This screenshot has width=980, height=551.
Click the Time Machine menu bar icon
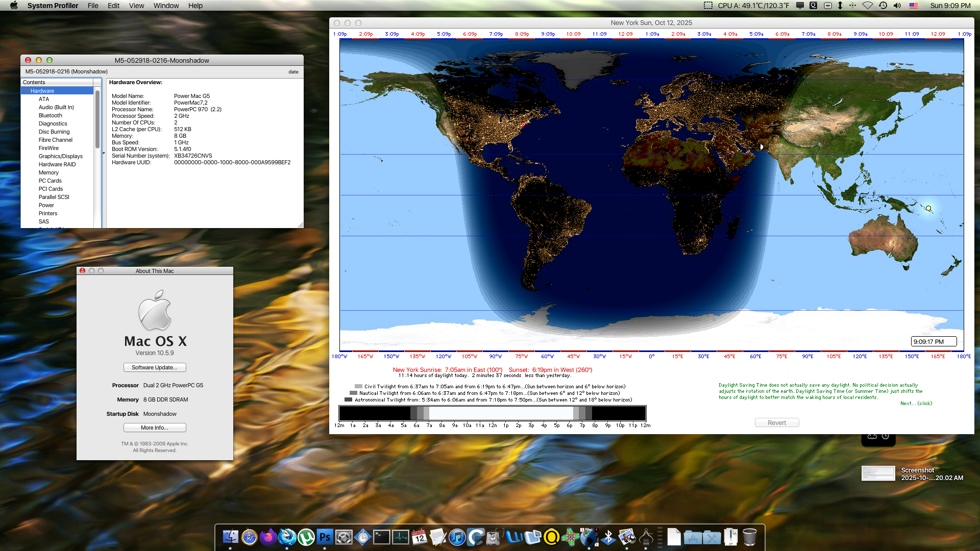click(x=883, y=6)
